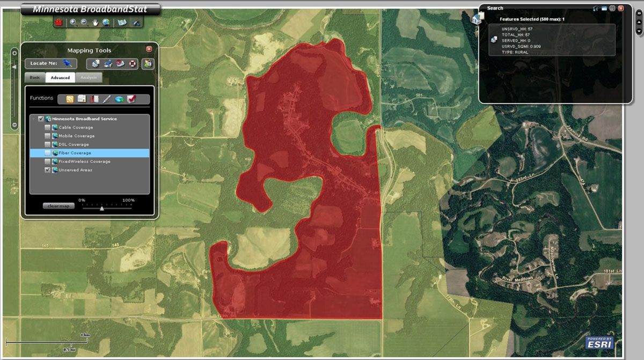The height and width of the screenshot is (360, 644).
Task: Toggle Minnesota Broadband Service checkbox
Action: 41,119
